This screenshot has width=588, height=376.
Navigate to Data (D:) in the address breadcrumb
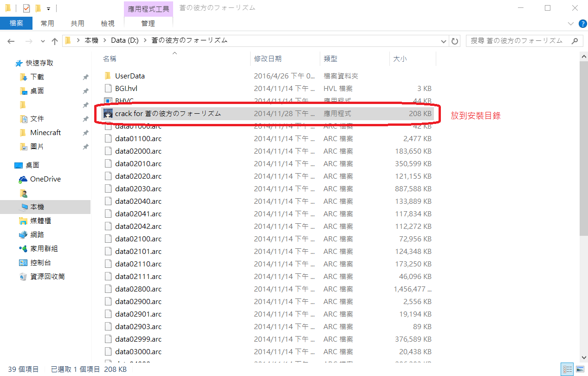125,40
